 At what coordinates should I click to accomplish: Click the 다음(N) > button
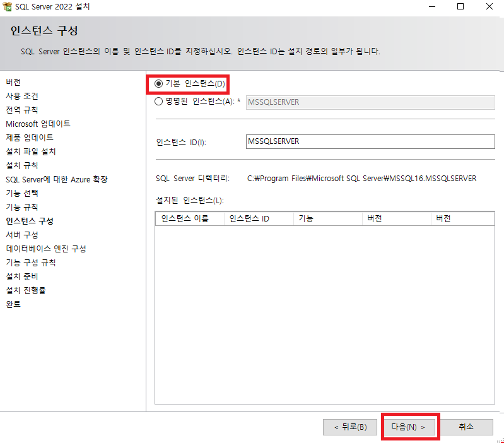[x=409, y=427]
